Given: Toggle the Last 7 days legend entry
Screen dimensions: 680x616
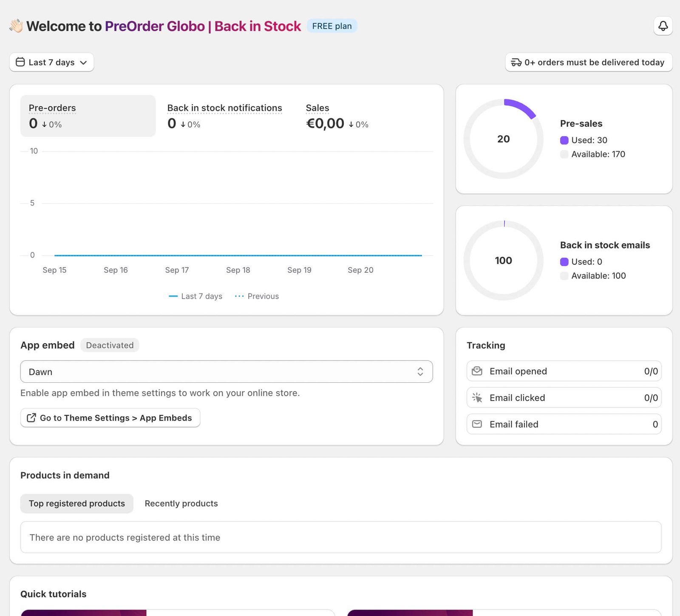Looking at the screenshot, I should 195,296.
